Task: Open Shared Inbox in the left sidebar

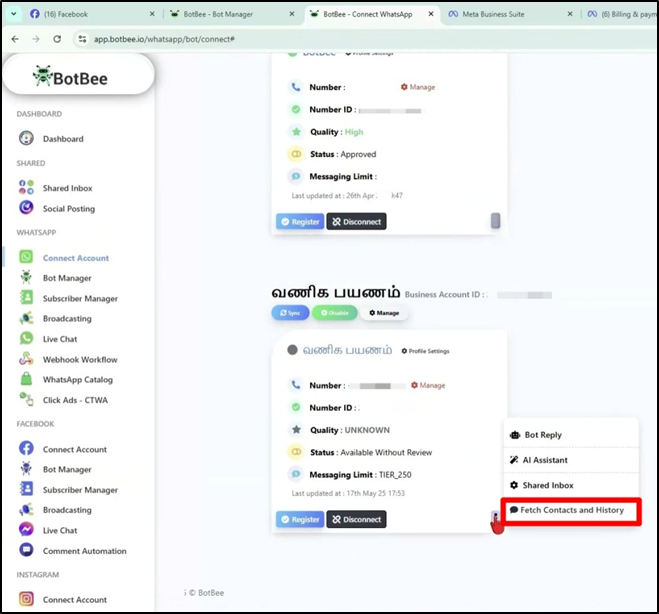Action: pos(67,188)
